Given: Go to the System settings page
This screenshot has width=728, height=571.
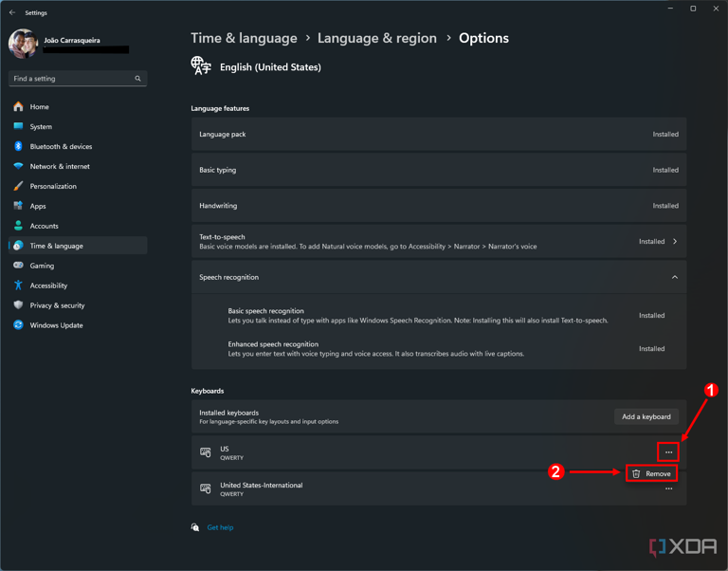Looking at the screenshot, I should [x=41, y=126].
